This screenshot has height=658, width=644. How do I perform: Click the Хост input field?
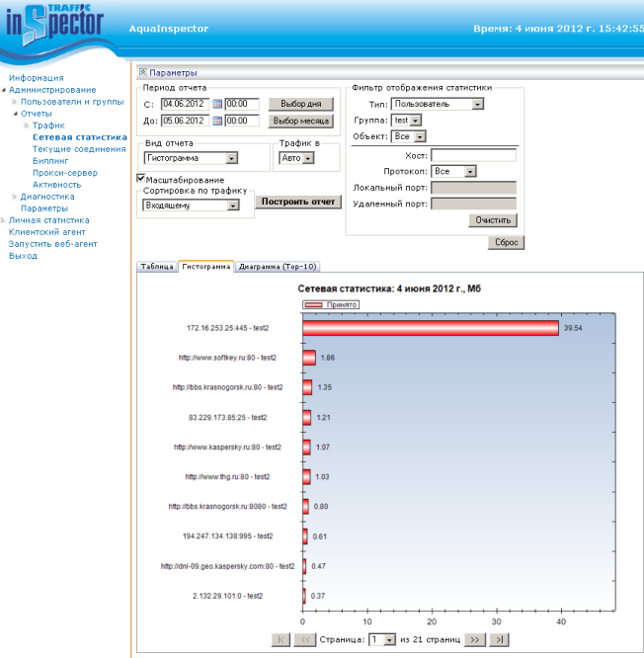click(473, 155)
